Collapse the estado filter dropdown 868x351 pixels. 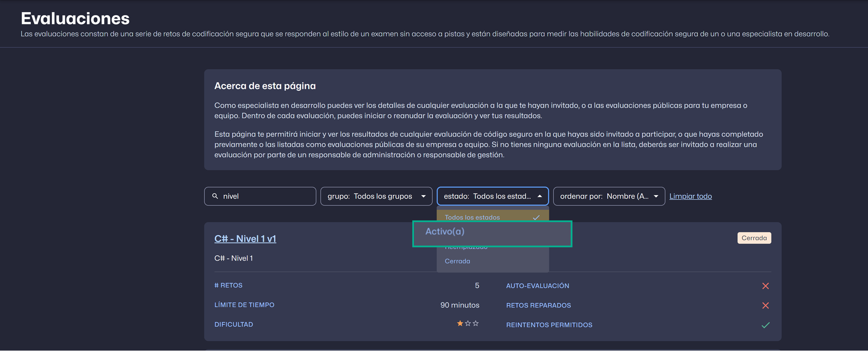tap(493, 196)
